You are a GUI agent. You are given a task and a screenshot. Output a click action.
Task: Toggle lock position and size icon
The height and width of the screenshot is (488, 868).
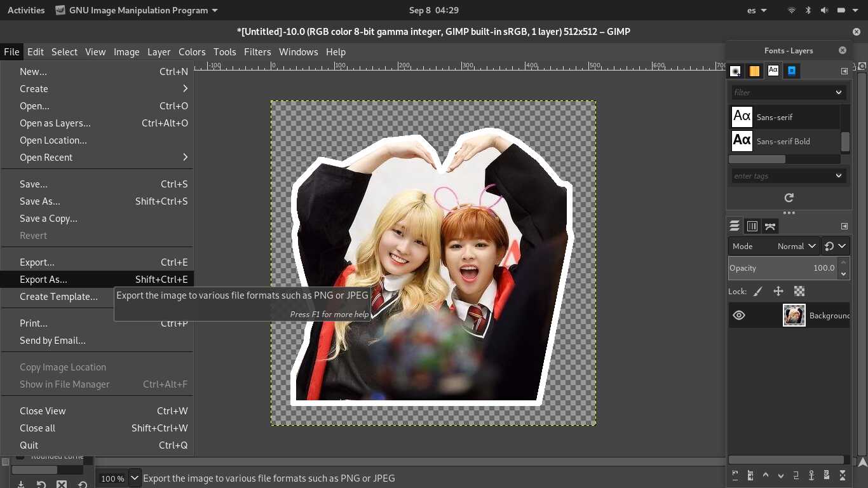(x=778, y=292)
